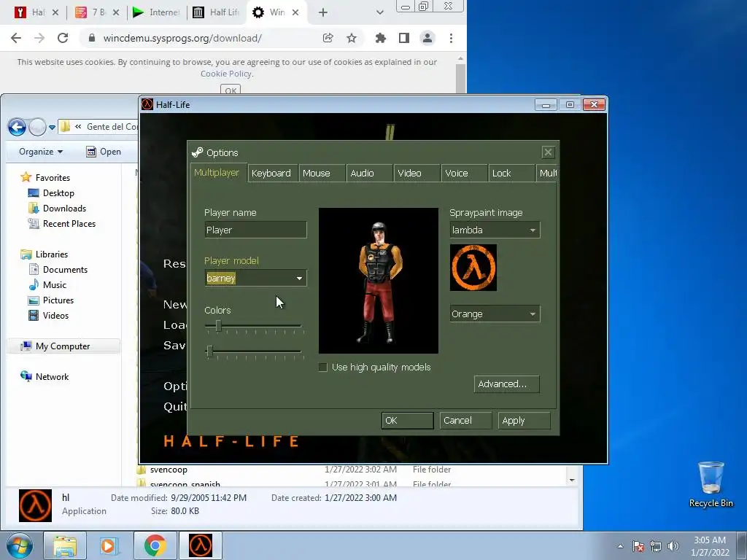
Task: Expand Chrome tab search chevron
Action: point(379,12)
